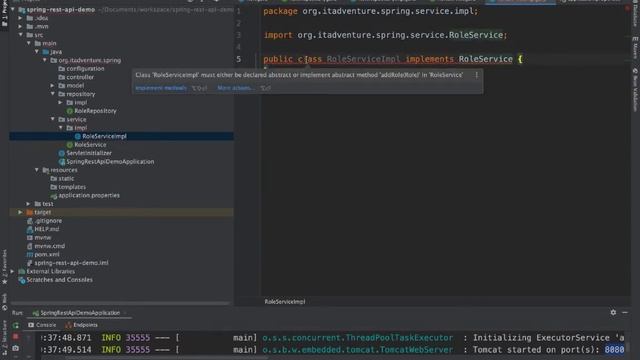Click the RoleRepository interface icon

point(69,111)
